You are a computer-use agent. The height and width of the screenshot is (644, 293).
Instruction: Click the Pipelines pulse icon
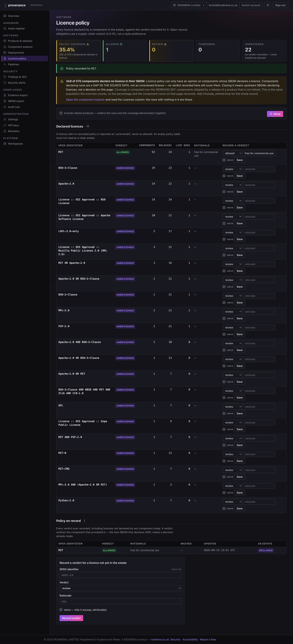point(5,64)
